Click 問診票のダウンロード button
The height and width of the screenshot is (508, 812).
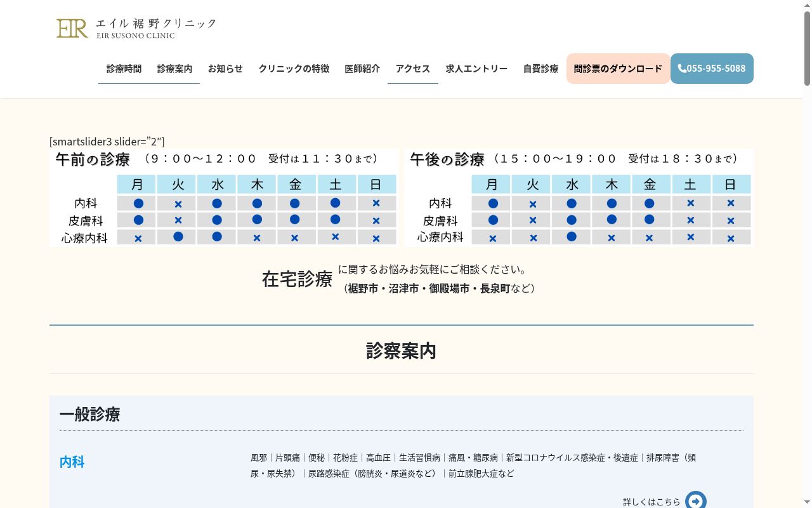pyautogui.click(x=618, y=69)
